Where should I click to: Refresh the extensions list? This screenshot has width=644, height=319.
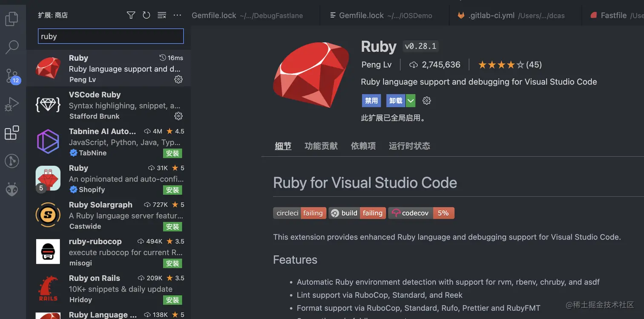(146, 15)
